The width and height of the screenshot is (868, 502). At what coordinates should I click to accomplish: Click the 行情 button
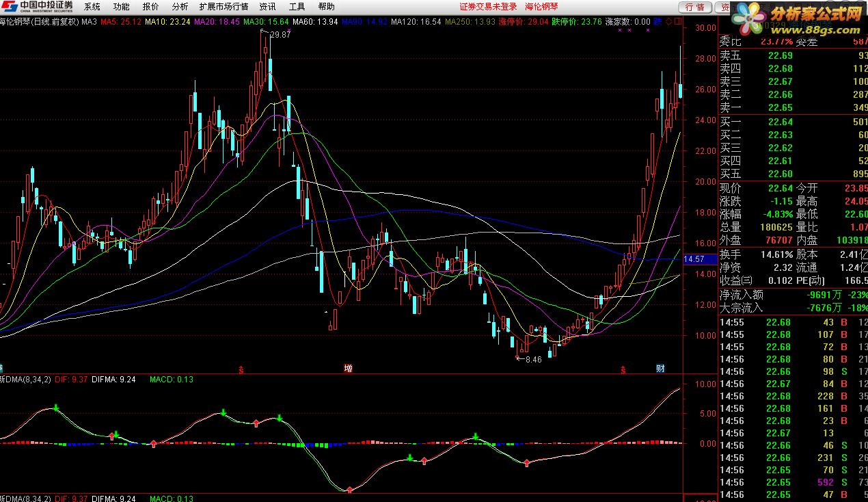[x=694, y=7]
